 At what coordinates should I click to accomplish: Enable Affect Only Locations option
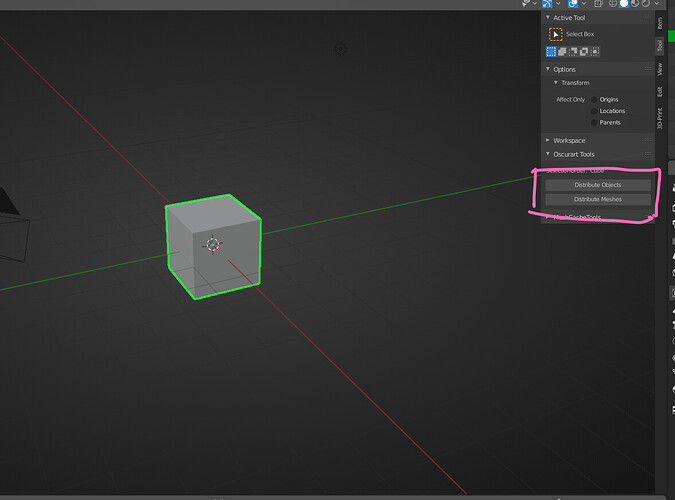tap(594, 111)
